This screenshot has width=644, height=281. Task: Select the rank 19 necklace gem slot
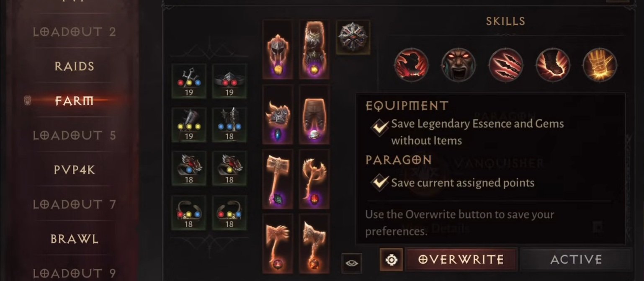point(189,81)
